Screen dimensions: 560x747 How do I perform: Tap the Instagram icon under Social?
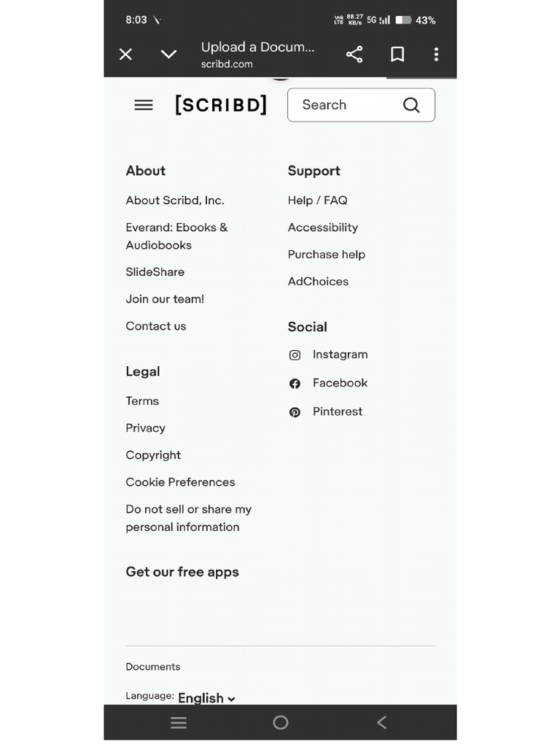pos(295,355)
